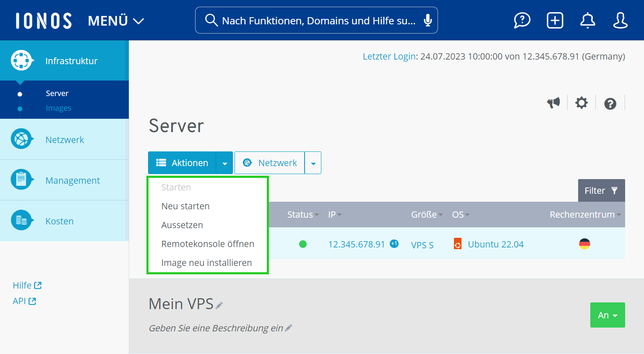Click the question mark help icon
The image size is (644, 354).
610,103
